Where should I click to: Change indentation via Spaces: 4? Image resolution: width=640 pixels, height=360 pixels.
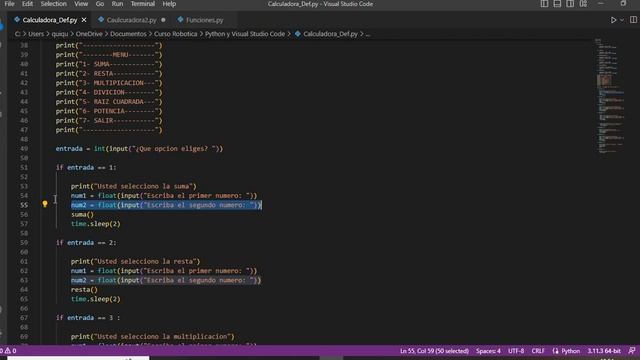[x=488, y=351]
